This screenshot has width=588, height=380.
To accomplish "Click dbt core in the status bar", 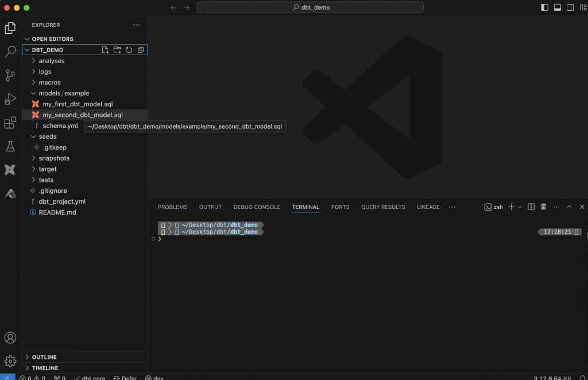I will pos(90,378).
